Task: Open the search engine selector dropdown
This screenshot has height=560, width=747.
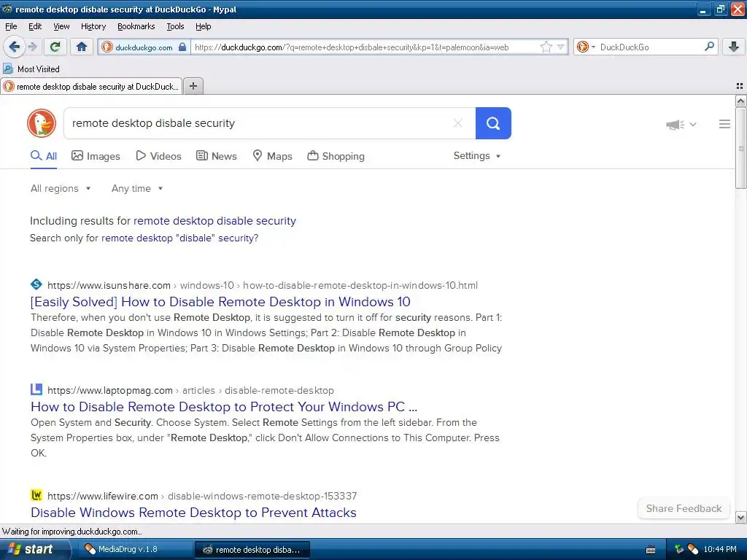Action: click(x=586, y=47)
